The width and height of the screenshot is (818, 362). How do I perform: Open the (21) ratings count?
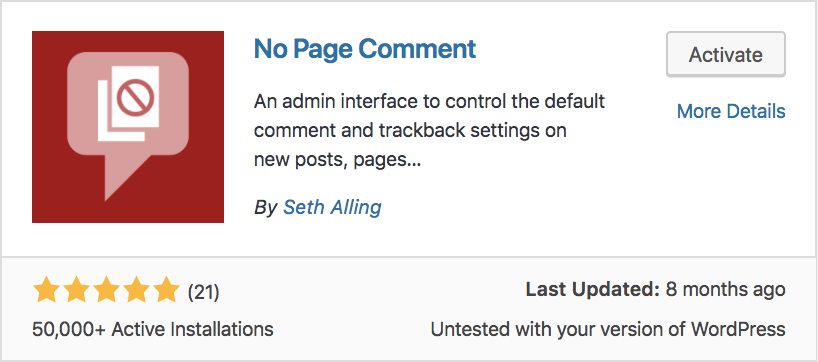[x=203, y=292]
